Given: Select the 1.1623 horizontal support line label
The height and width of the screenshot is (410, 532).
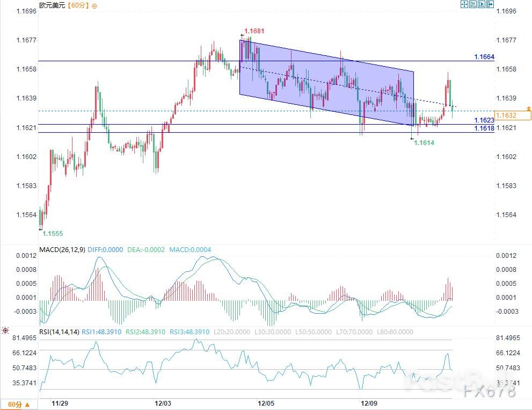Looking at the screenshot, I should [484, 120].
